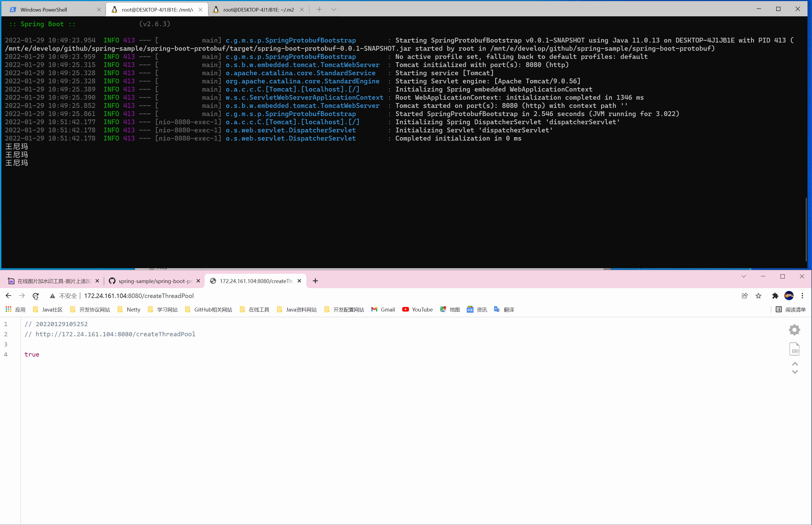The image size is (812, 525).
Task: Open Chrome's three-dot menu
Action: click(x=802, y=295)
